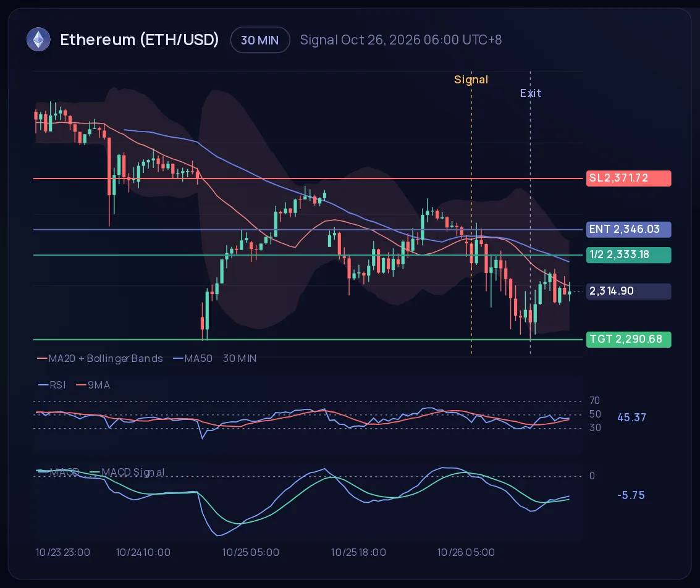Click the RSI 30 axis label
This screenshot has height=588, width=700.
coord(594,427)
